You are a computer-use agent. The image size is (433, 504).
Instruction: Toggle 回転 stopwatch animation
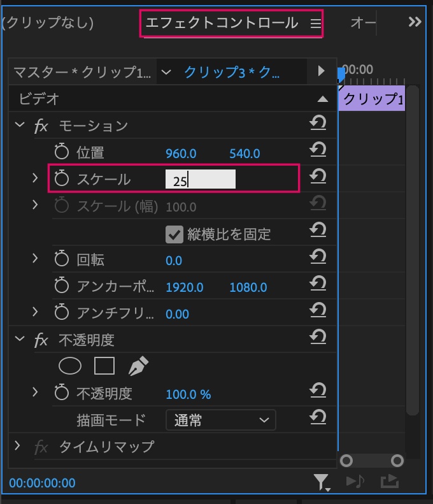[61, 259]
